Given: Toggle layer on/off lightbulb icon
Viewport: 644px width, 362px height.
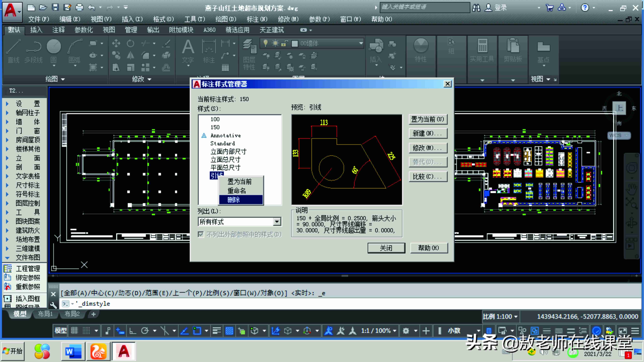Looking at the screenshot, I should [x=265, y=43].
